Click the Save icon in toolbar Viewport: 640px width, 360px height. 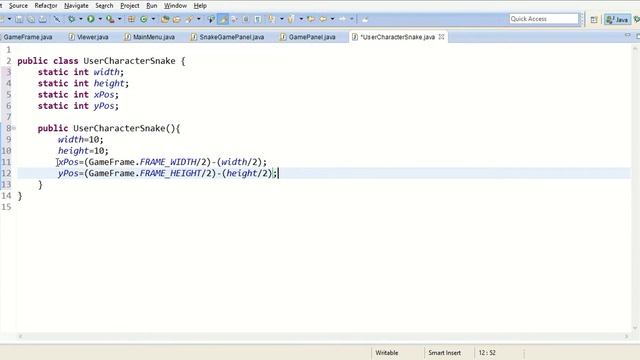click(19, 19)
